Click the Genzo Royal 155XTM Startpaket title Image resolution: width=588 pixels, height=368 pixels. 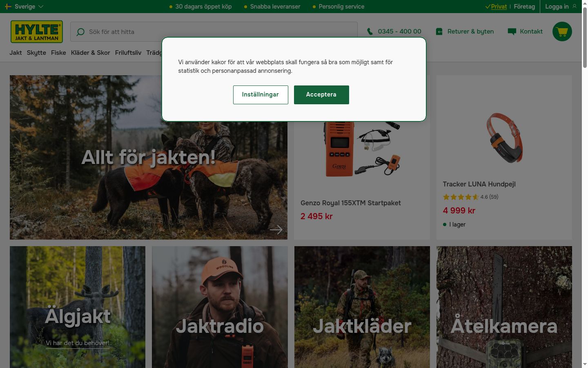pos(351,203)
